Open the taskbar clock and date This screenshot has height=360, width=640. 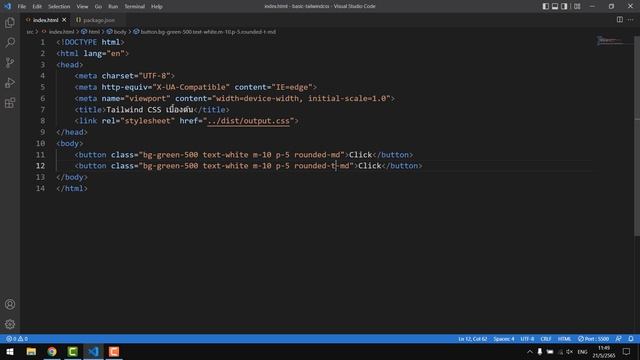(x=604, y=352)
